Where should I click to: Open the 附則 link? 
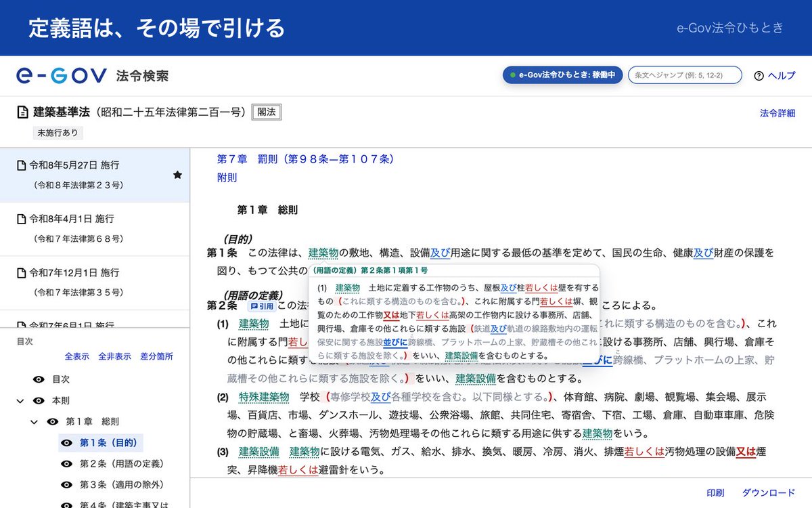pyautogui.click(x=227, y=177)
